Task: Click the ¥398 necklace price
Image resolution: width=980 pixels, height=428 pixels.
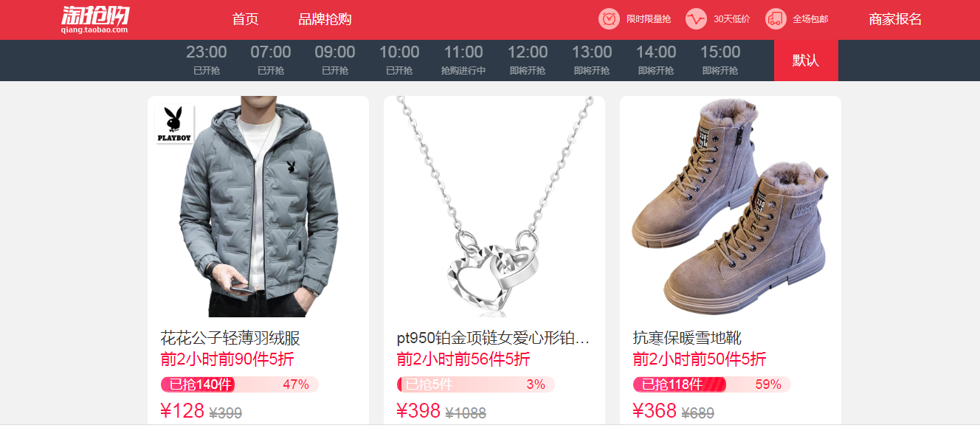Action: 418,411
